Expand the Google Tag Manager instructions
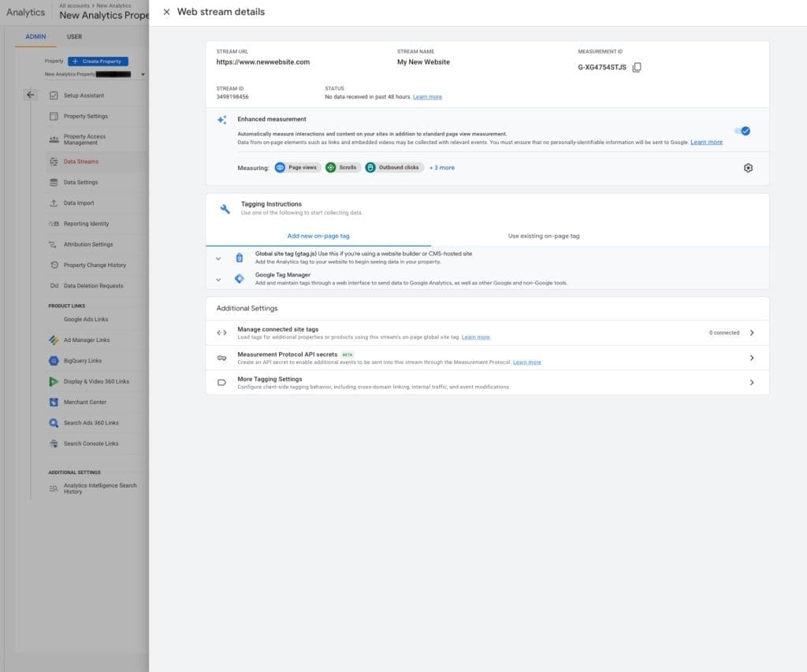807x672 pixels. tap(218, 280)
